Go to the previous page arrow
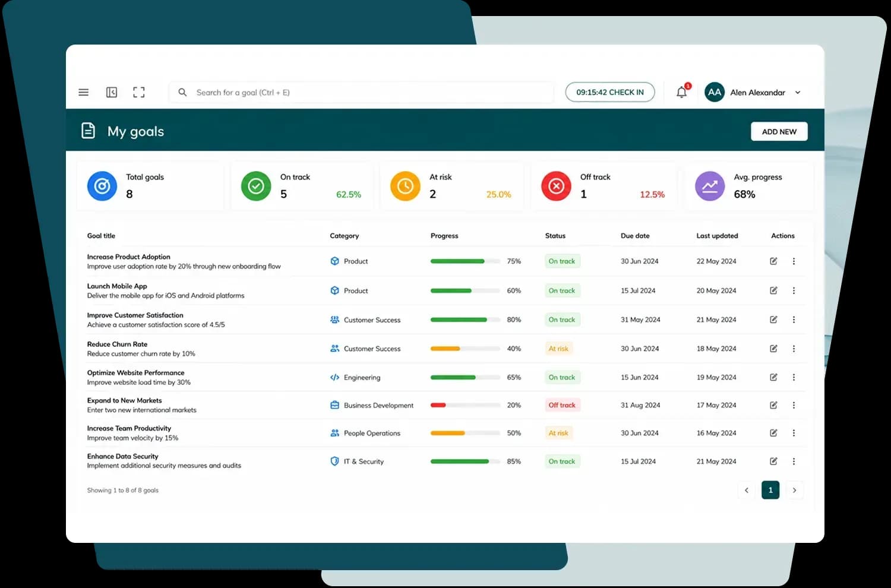891x588 pixels. click(747, 490)
